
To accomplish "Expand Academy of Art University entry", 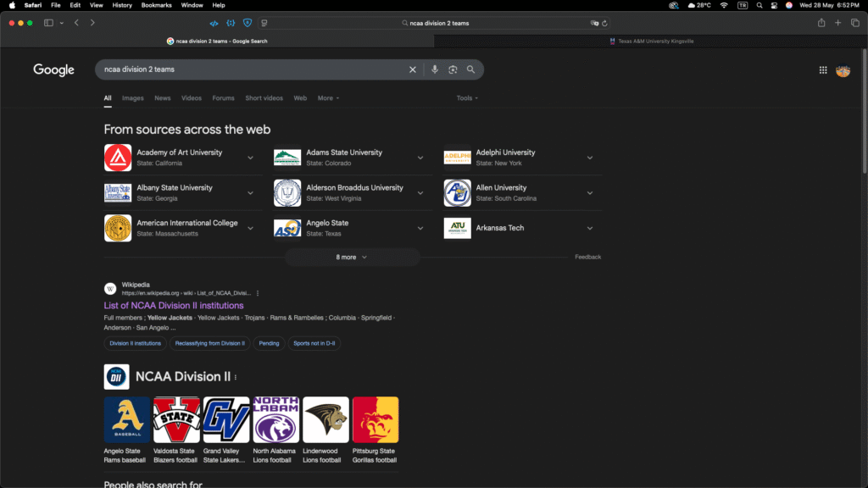I will click(x=250, y=158).
